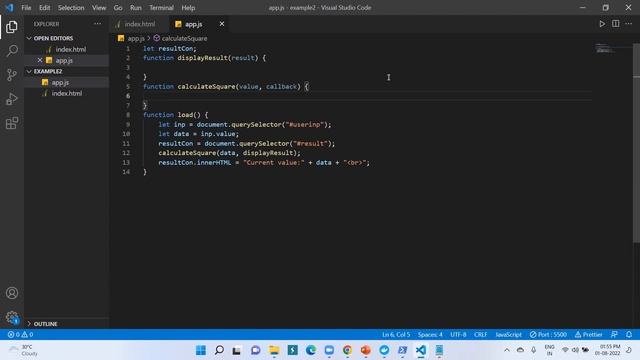Select index.html under Open Editors
Viewport: 640px width, 360px height.
click(71, 49)
